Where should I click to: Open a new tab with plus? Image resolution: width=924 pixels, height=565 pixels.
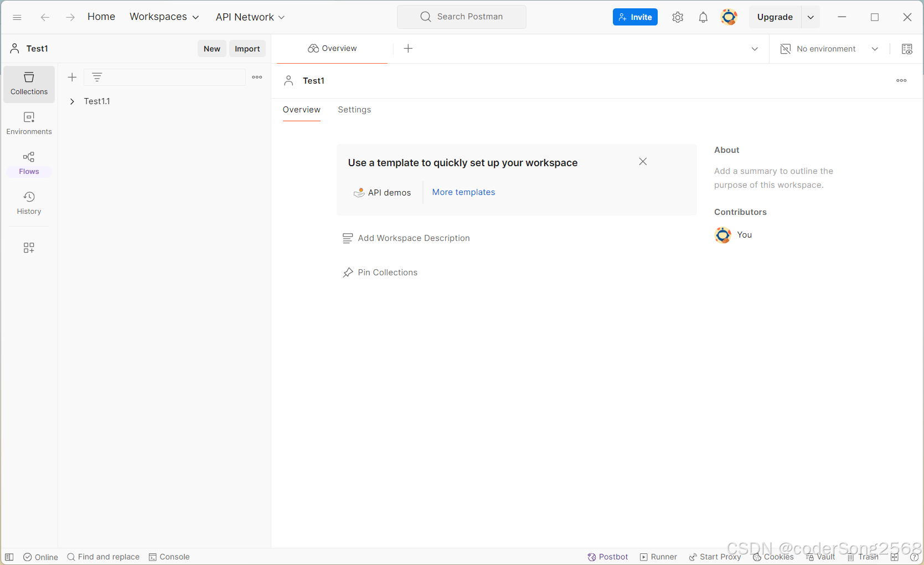(408, 49)
